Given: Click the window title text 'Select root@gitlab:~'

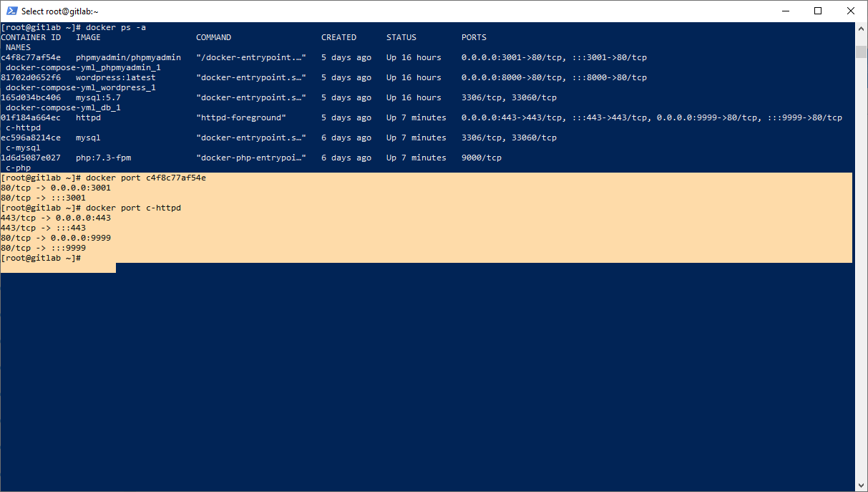Looking at the screenshot, I should (60, 11).
